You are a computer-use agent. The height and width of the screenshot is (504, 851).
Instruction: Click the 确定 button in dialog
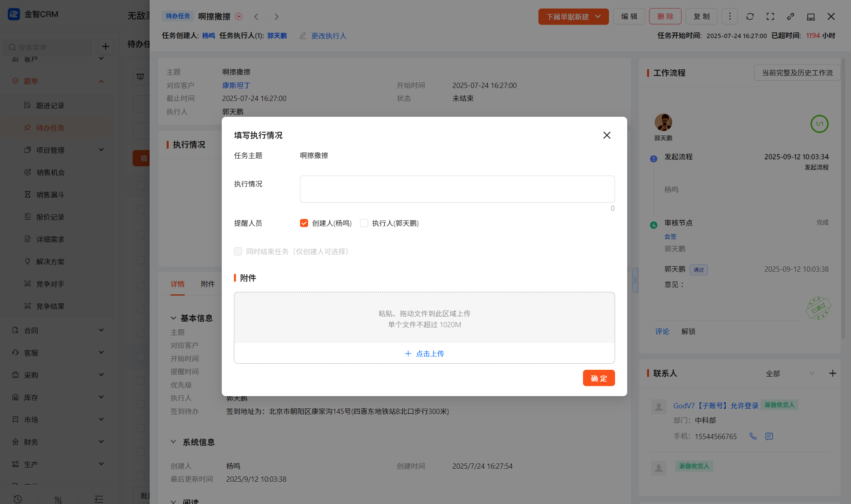coord(598,378)
